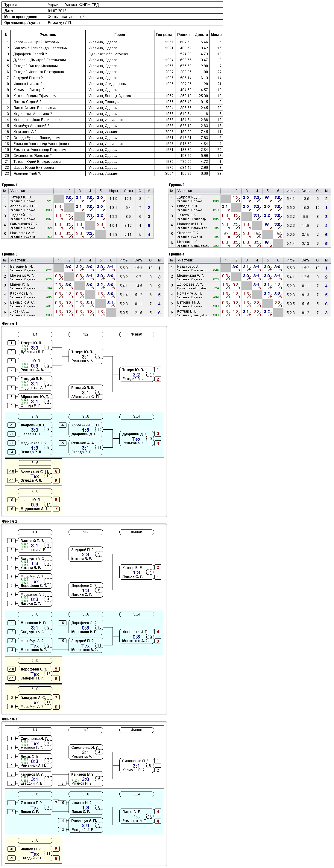Click the Финал-3 section title
Viewport: 334px width, 868px height.
tap(10, 719)
